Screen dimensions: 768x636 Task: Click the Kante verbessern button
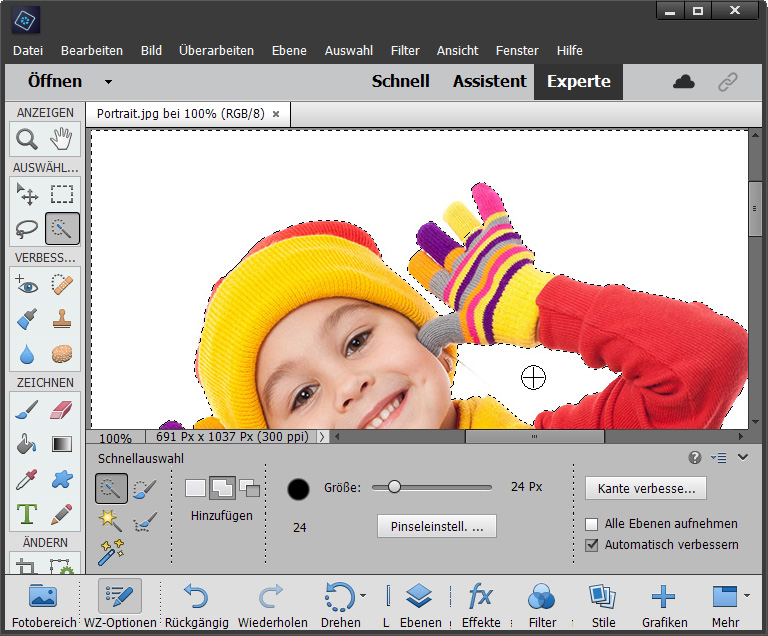click(x=646, y=488)
